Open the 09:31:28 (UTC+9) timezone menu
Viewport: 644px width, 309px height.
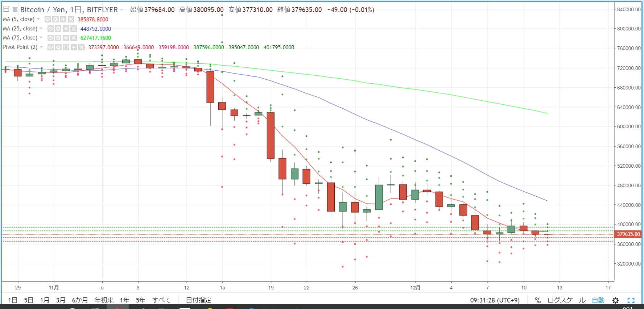click(x=495, y=300)
